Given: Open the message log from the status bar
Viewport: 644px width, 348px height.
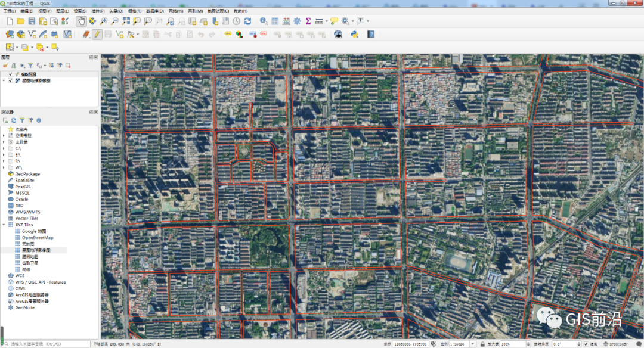Looking at the screenshot, I should click(x=639, y=343).
